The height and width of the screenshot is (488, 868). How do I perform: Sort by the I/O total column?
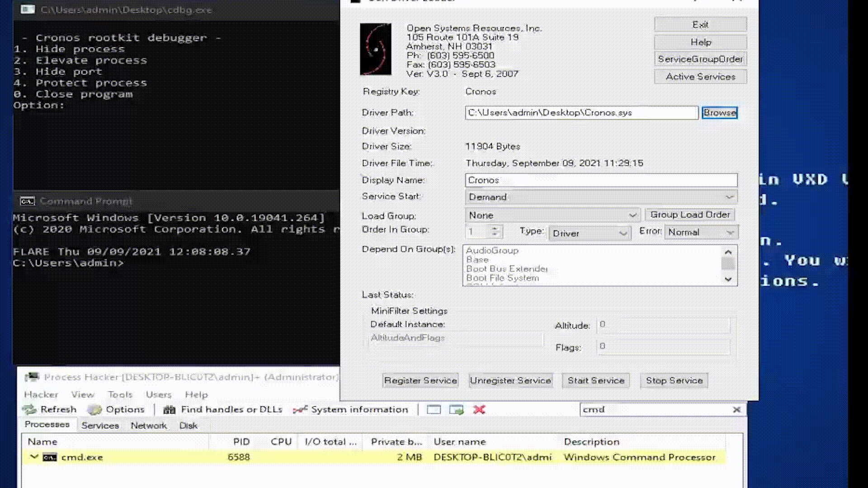[330, 441]
